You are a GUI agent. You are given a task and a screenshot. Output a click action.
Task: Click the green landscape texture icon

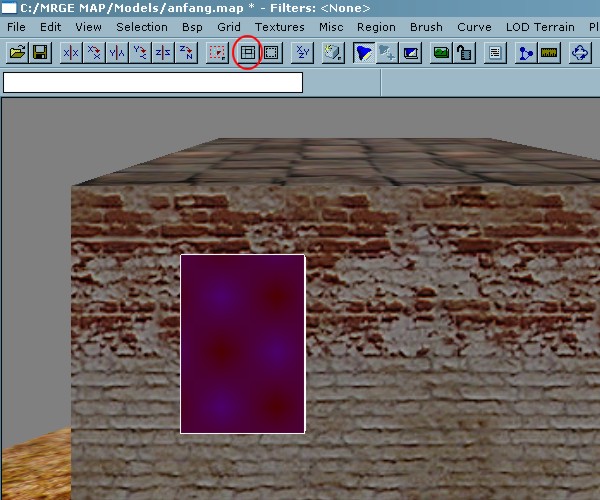(x=441, y=52)
